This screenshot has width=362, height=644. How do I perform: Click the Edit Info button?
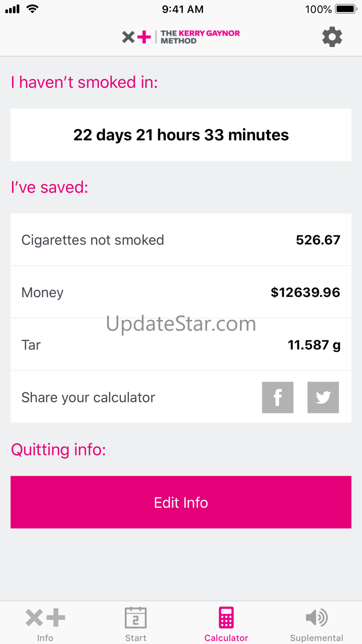point(181,502)
